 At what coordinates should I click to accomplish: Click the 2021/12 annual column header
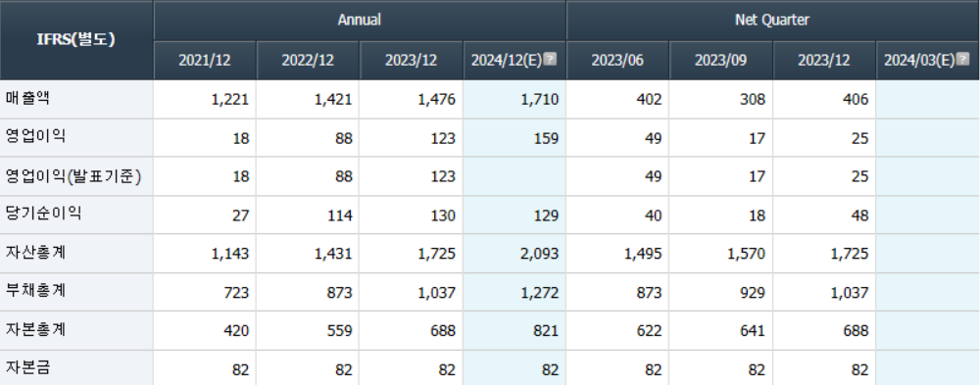tap(205, 61)
